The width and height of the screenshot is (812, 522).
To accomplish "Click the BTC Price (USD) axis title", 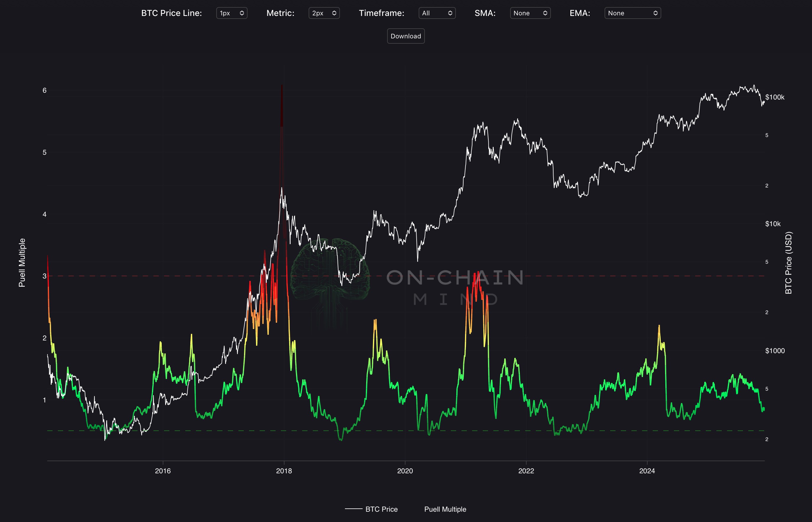I will pos(789,263).
